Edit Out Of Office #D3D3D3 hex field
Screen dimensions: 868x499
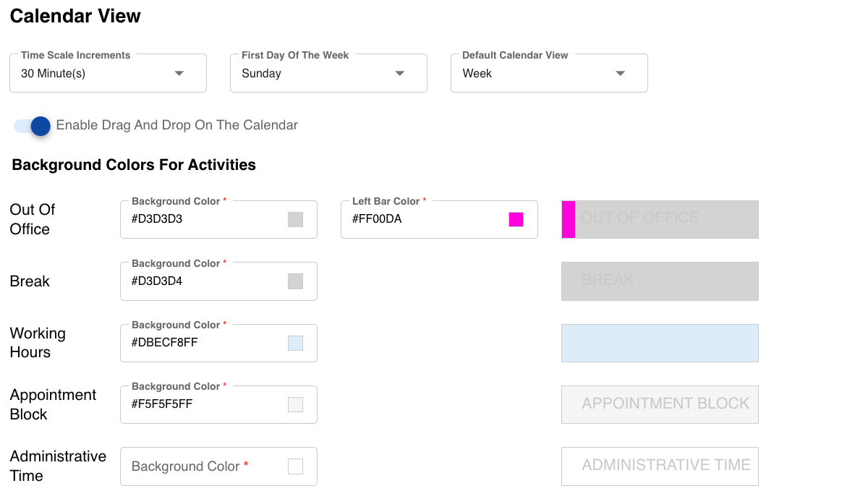click(x=203, y=219)
